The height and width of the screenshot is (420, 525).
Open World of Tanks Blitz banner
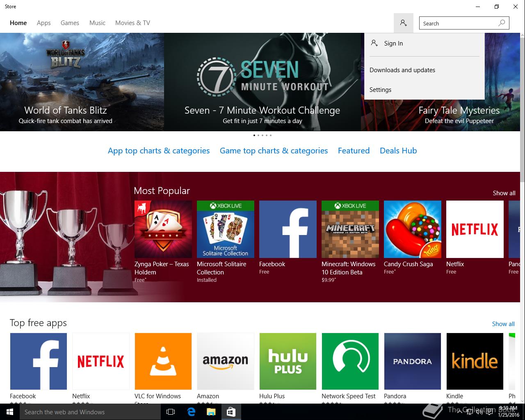click(x=82, y=82)
